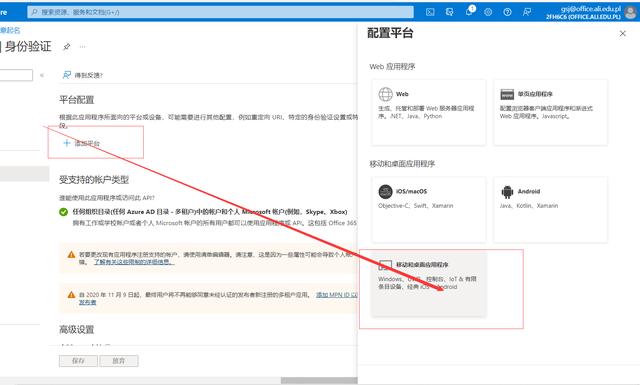This screenshot has height=385, width=640.
Task: Select the Android platform card
Action: tap(550, 209)
